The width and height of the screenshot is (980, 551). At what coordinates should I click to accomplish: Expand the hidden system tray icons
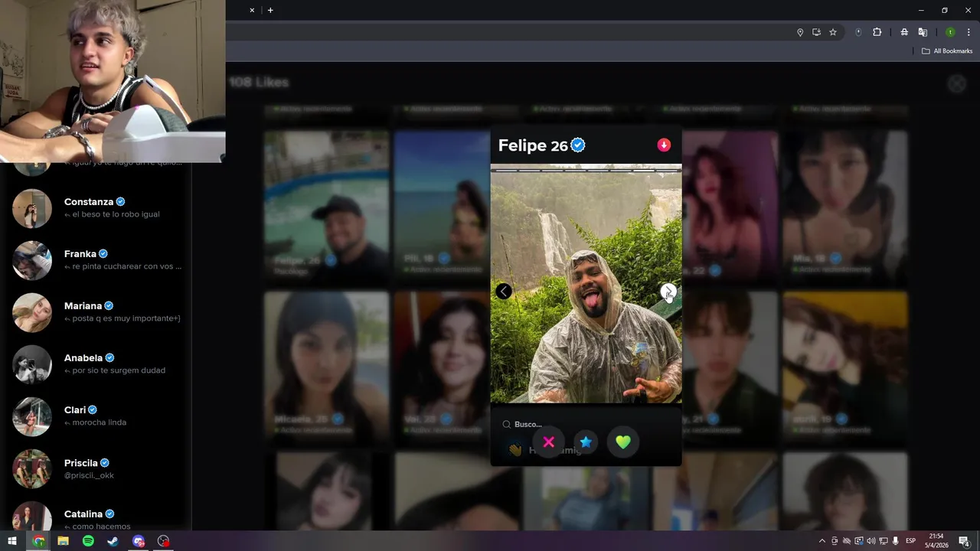pyautogui.click(x=822, y=541)
